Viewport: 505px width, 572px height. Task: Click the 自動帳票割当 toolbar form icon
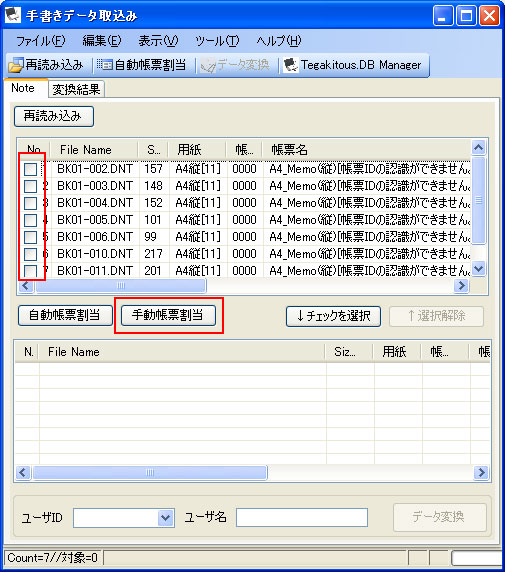coord(105,65)
